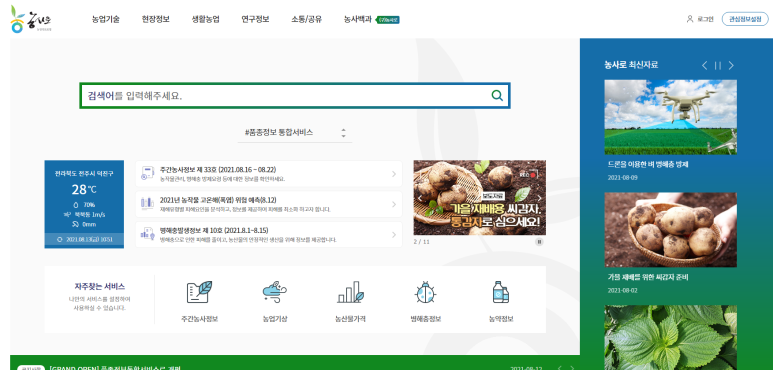Click the 관심정보설정 button
This screenshot has width=773, height=370.
click(x=745, y=19)
